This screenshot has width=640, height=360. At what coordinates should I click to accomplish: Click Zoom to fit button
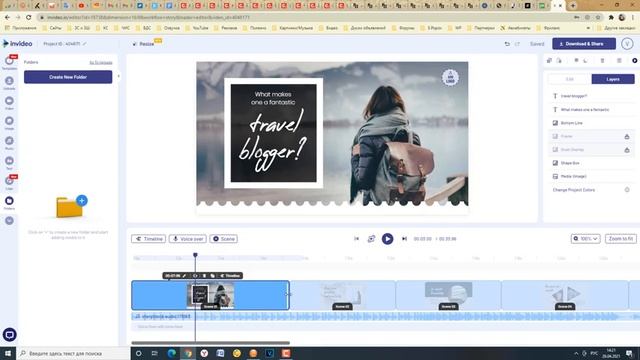click(x=620, y=239)
